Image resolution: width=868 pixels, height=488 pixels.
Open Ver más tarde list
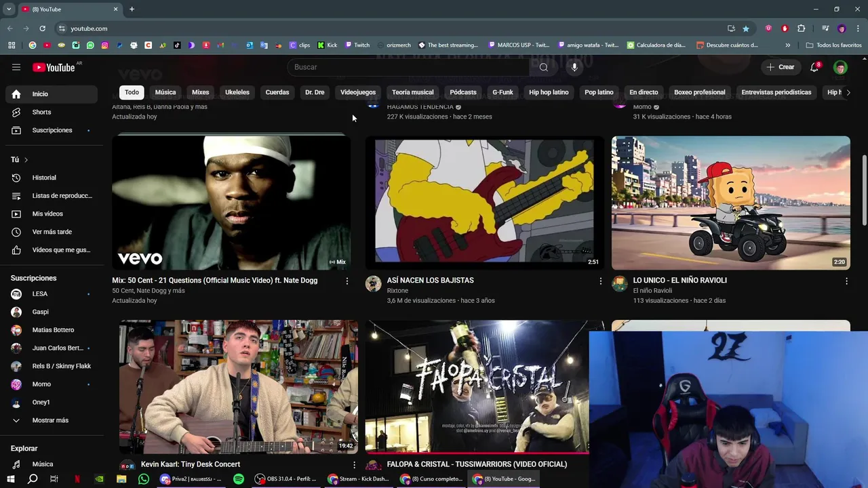click(51, 232)
